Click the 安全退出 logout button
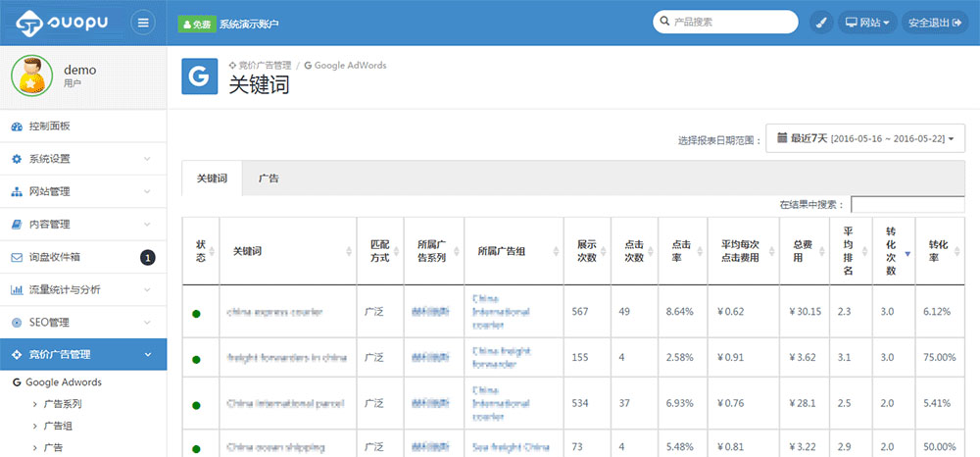Image resolution: width=980 pixels, height=457 pixels. (x=935, y=23)
